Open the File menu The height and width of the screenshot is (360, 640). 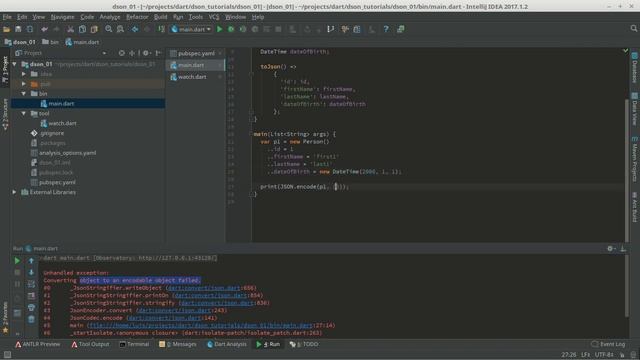[7, 17]
